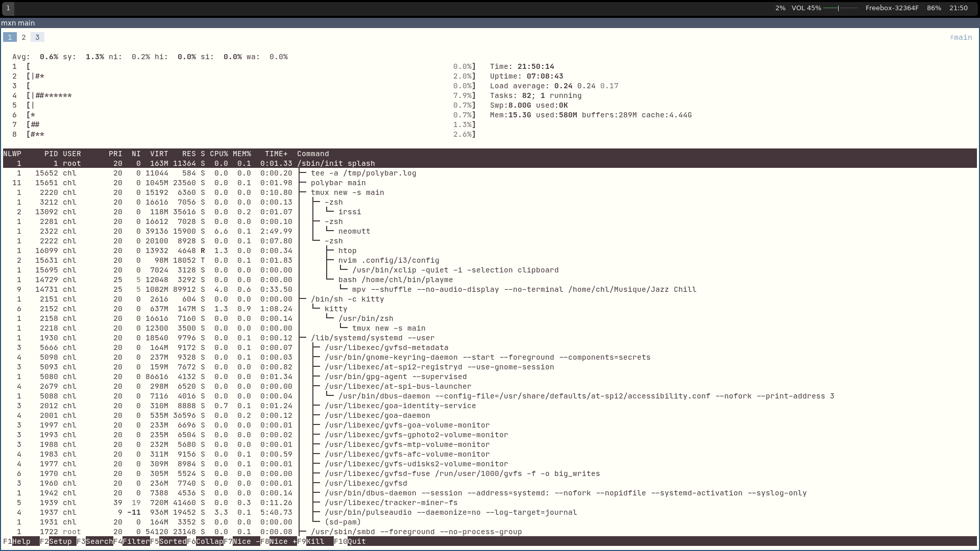Click the F1 Help function key label

click(x=21, y=541)
